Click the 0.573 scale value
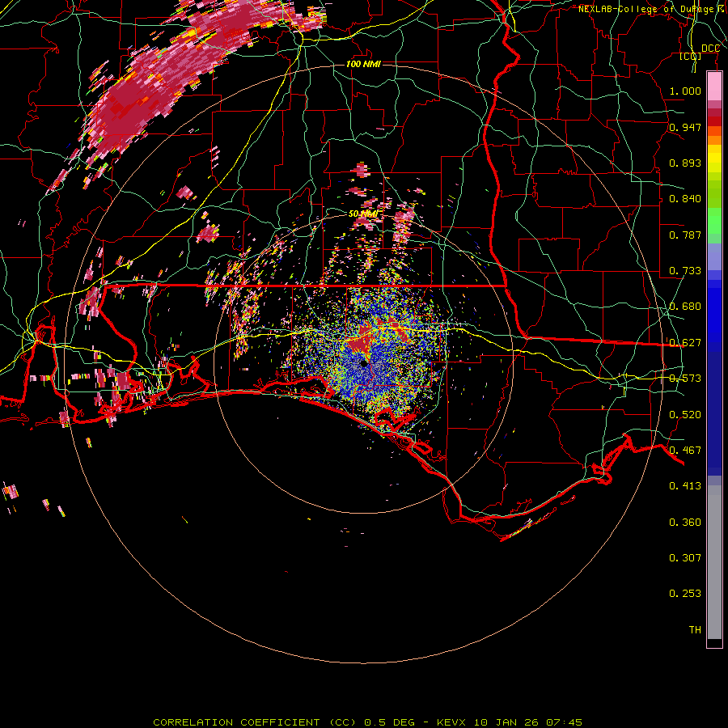This screenshot has width=728, height=728. (x=685, y=379)
